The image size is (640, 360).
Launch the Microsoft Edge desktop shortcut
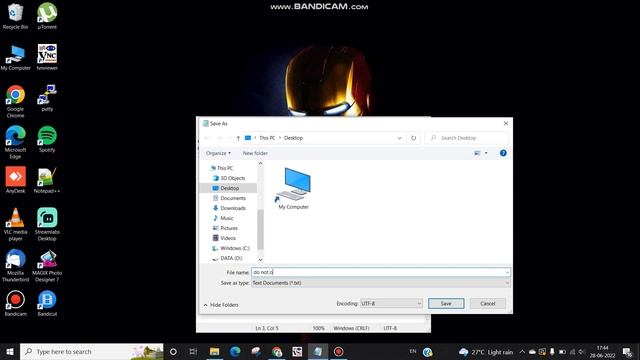point(16,142)
